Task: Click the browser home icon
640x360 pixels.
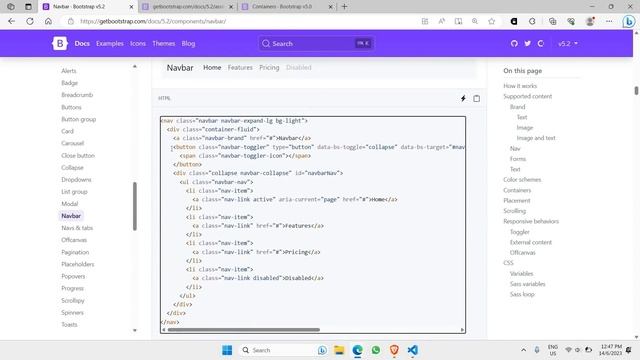Action: tap(48, 21)
